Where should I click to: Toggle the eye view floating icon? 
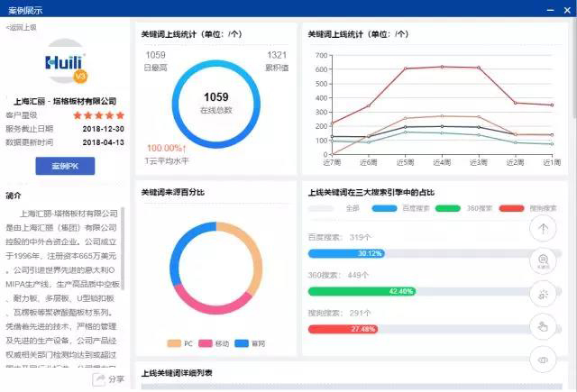[x=544, y=360]
